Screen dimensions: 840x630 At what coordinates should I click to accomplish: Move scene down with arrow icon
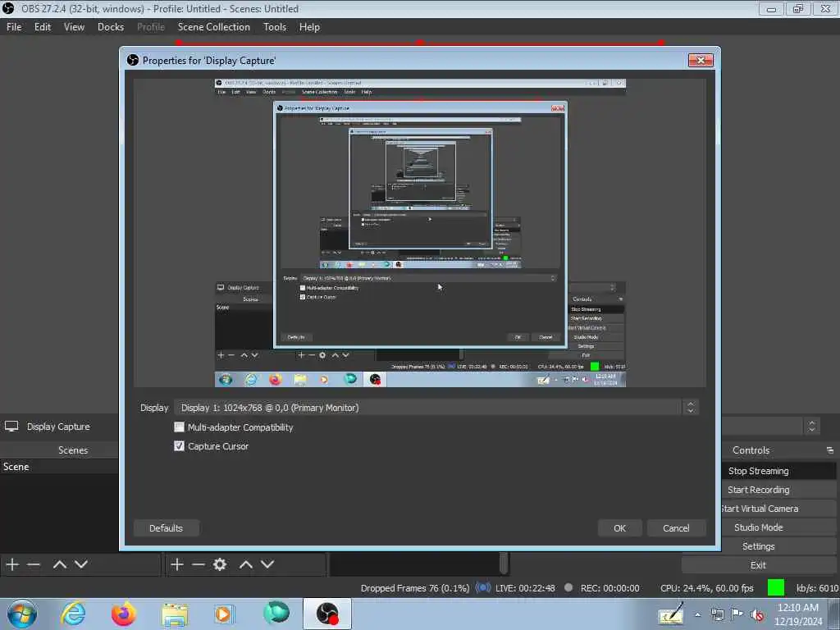click(81, 564)
